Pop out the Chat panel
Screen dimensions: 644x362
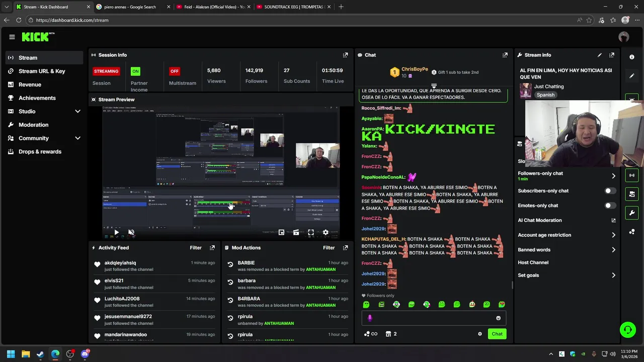coord(505,55)
